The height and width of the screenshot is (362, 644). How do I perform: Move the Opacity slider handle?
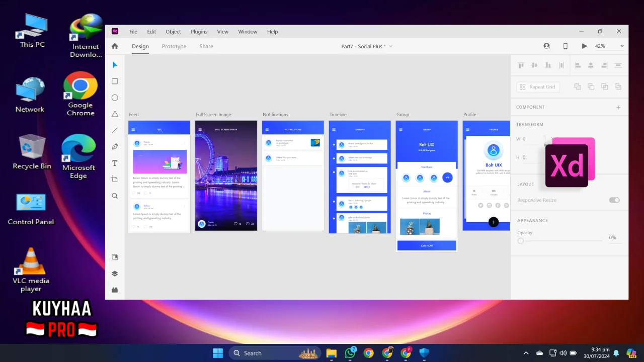pyautogui.click(x=521, y=241)
